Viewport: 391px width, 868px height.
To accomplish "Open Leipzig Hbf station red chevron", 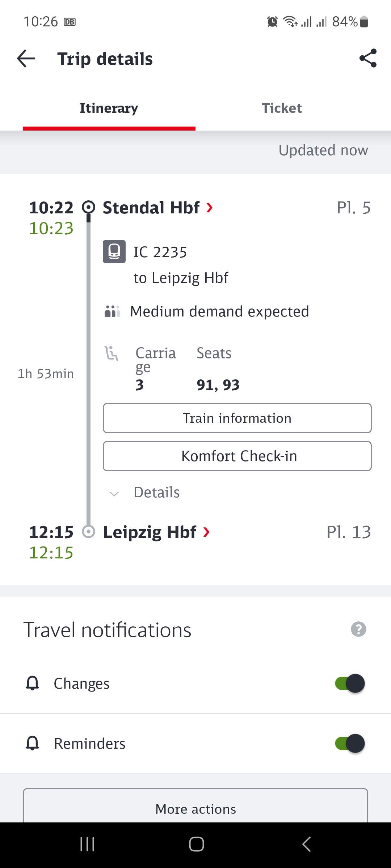I will tap(206, 532).
